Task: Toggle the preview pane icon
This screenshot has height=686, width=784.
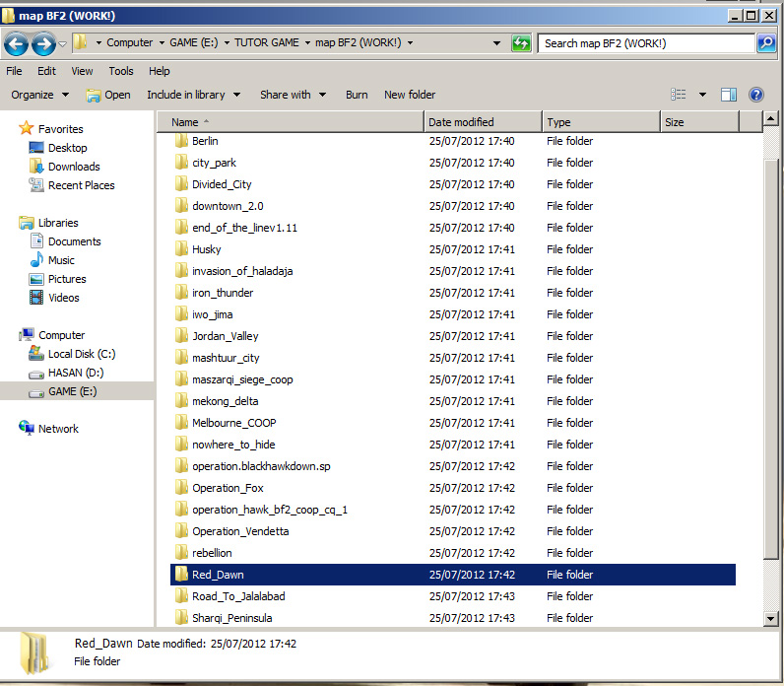Action: (729, 95)
